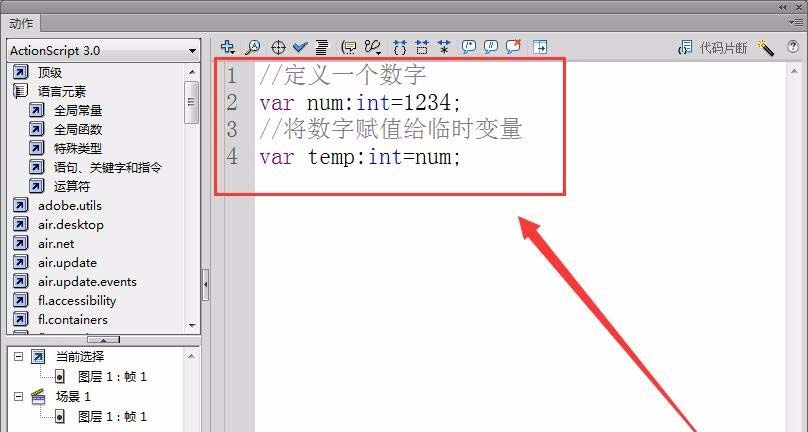Click the toolbox scrollbar down arrow
Screen dimensions: 808x432
pyautogui.click(x=192, y=326)
